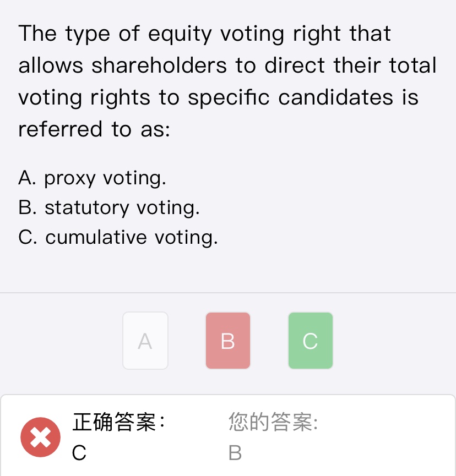Tap the "referred to as:" question line
456x476 pixels.
coord(94,129)
